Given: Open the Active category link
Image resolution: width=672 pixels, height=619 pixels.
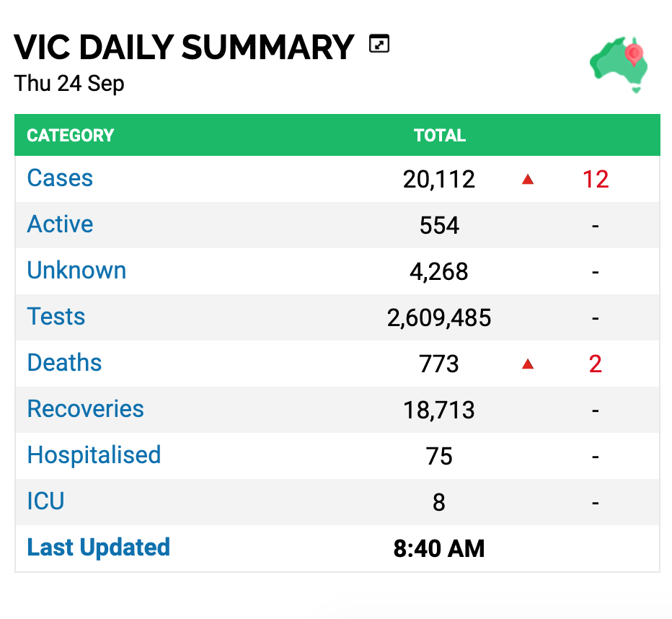Looking at the screenshot, I should tap(60, 224).
